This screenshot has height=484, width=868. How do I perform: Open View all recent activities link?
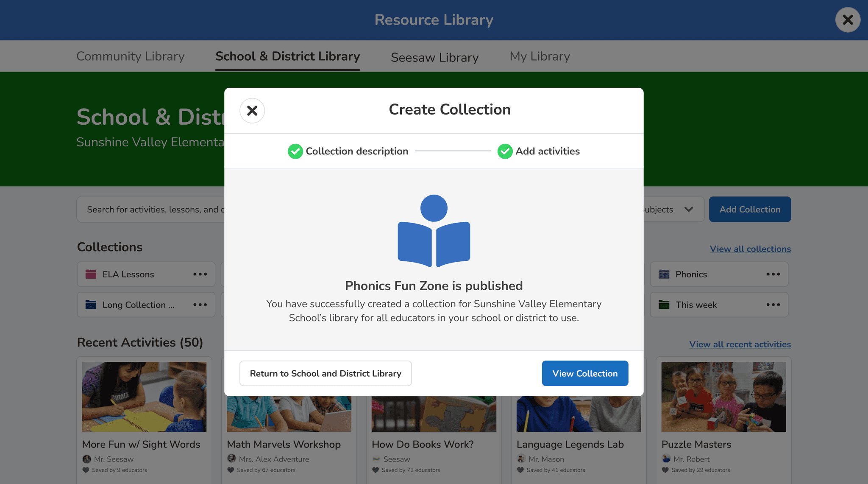point(740,344)
